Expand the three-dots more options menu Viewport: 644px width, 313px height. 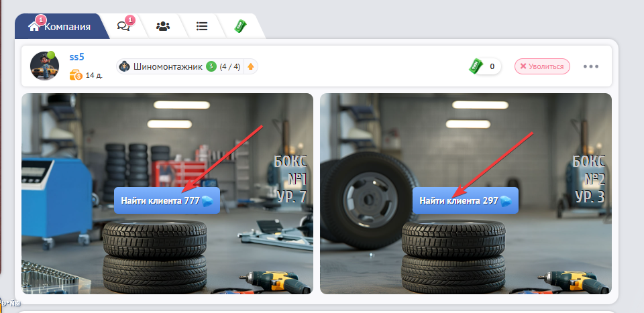[x=591, y=66]
